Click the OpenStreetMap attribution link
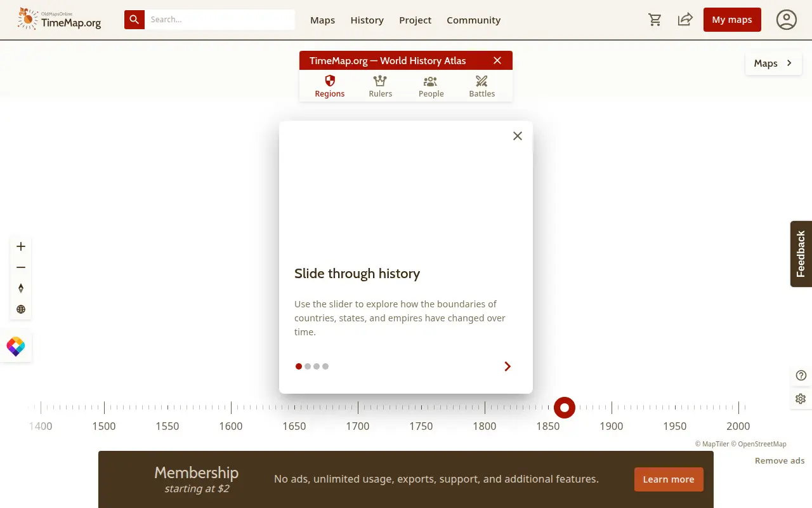The width and height of the screenshot is (812, 508). coord(759,444)
